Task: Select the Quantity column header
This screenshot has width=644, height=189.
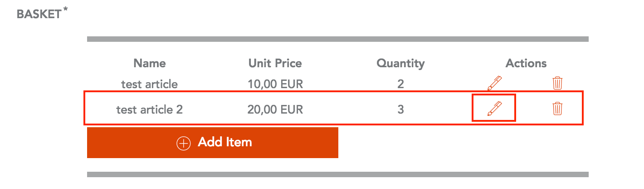Action: pos(400,64)
